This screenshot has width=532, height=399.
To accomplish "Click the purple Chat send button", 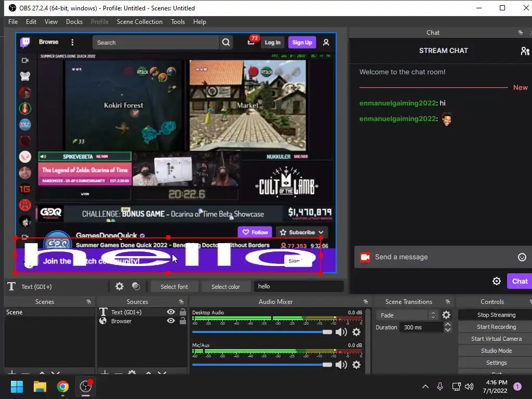I will click(x=520, y=281).
